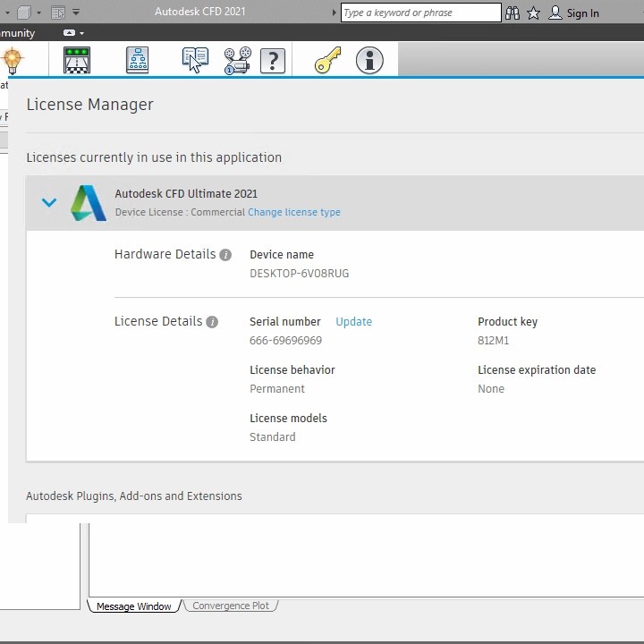Click the binoculars search icon
Screen dimensions: 644x644
coord(513,13)
